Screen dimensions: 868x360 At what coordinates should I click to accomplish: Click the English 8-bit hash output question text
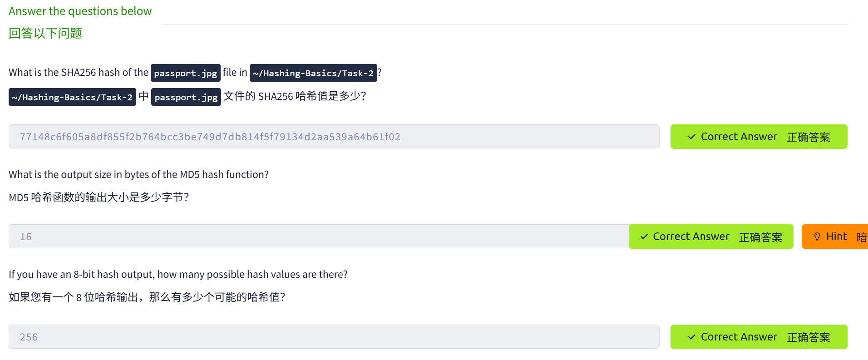[178, 274]
